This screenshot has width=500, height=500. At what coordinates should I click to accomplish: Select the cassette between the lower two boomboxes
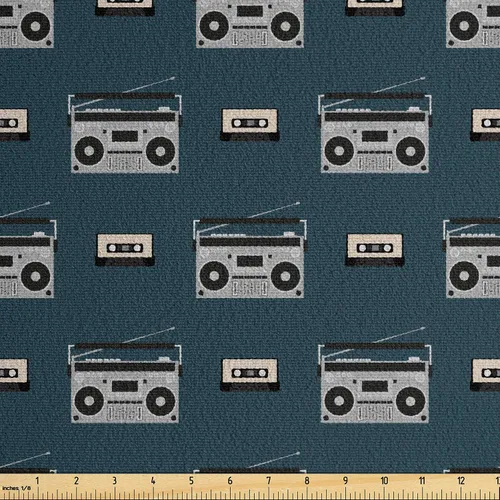[x=250, y=374]
